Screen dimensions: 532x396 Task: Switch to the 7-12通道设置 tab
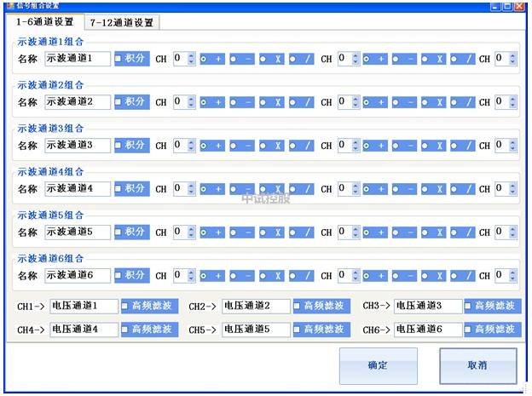point(122,23)
